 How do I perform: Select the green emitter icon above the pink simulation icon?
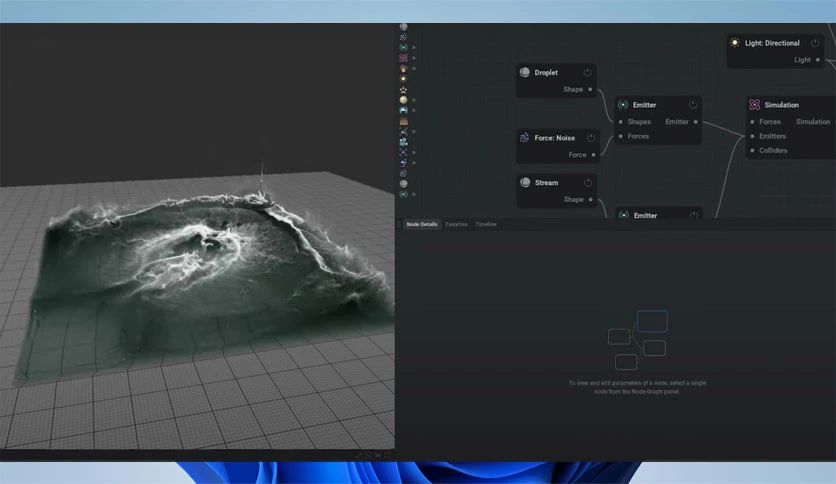click(404, 47)
